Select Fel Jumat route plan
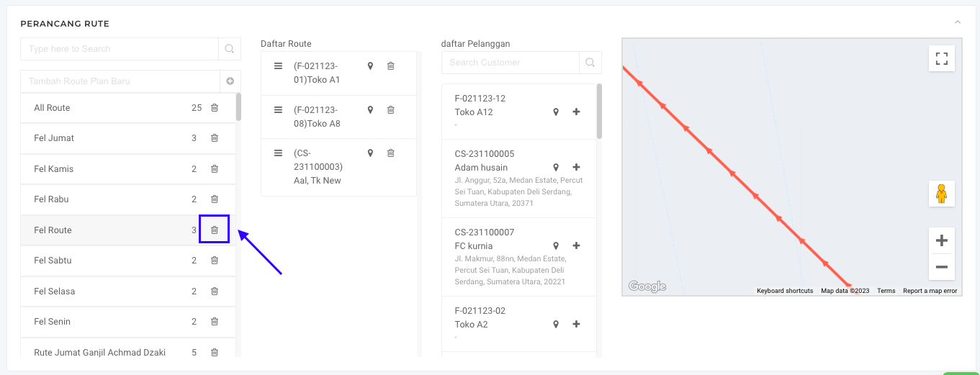The image size is (980, 375). click(54, 138)
